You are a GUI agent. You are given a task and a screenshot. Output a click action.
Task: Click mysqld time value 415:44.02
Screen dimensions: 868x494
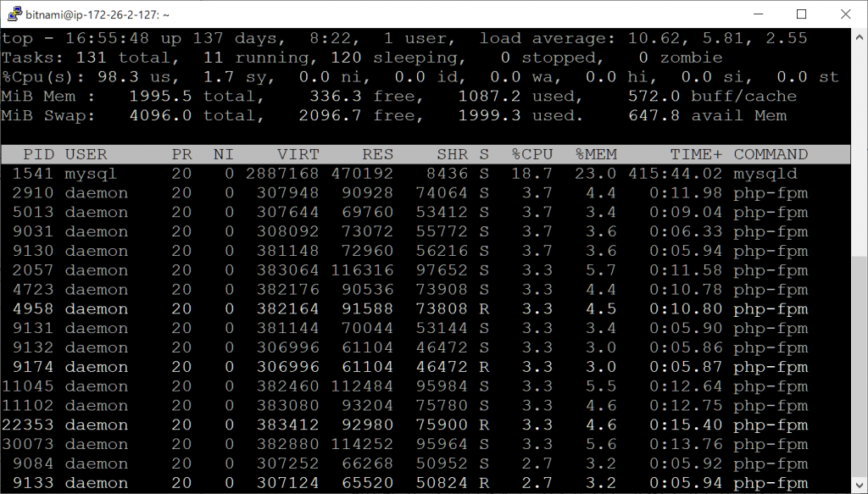point(676,174)
